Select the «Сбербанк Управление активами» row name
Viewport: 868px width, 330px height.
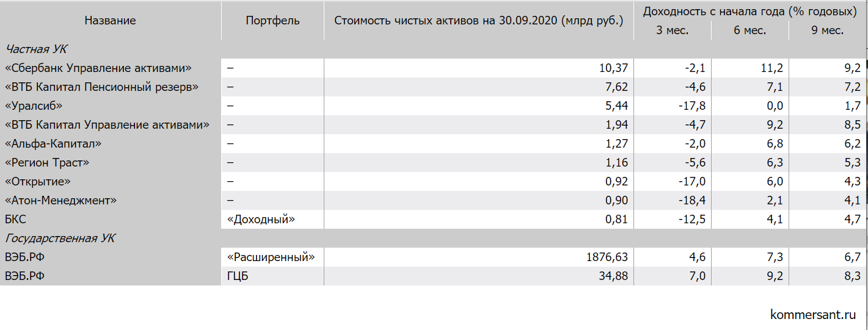click(98, 68)
